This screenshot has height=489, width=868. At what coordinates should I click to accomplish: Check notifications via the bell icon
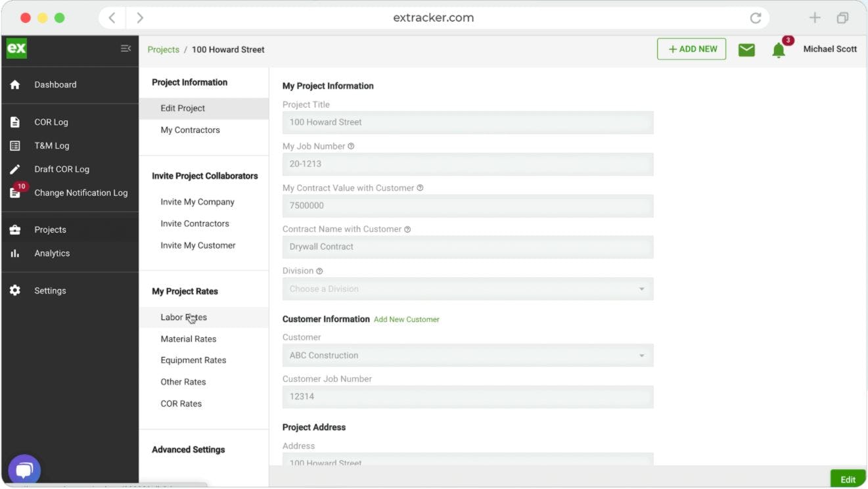(779, 50)
